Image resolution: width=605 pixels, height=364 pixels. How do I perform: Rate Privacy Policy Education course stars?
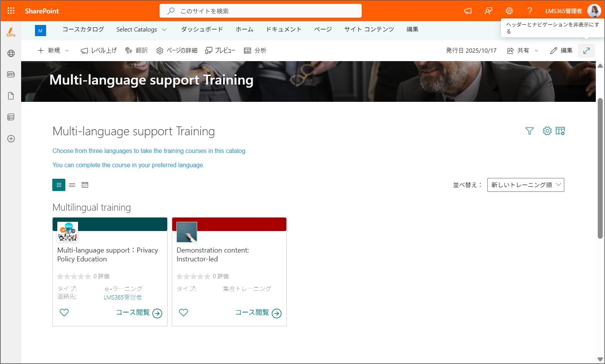74,276
